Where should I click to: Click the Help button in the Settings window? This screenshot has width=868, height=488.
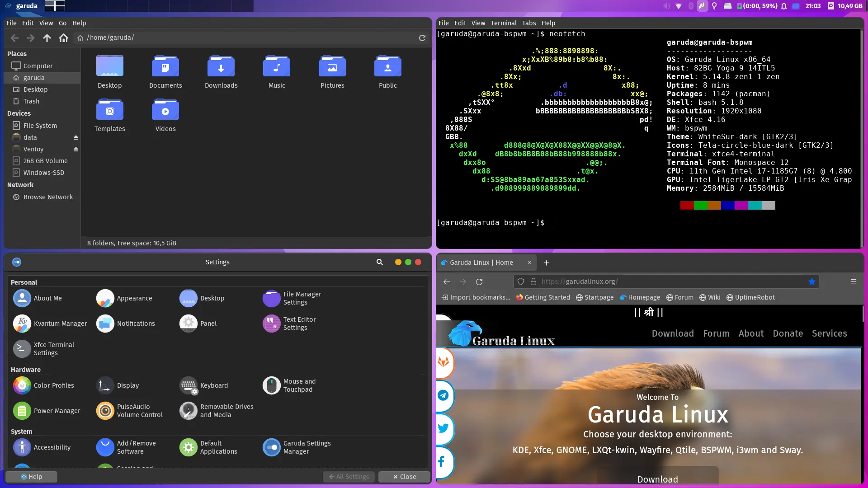31,477
